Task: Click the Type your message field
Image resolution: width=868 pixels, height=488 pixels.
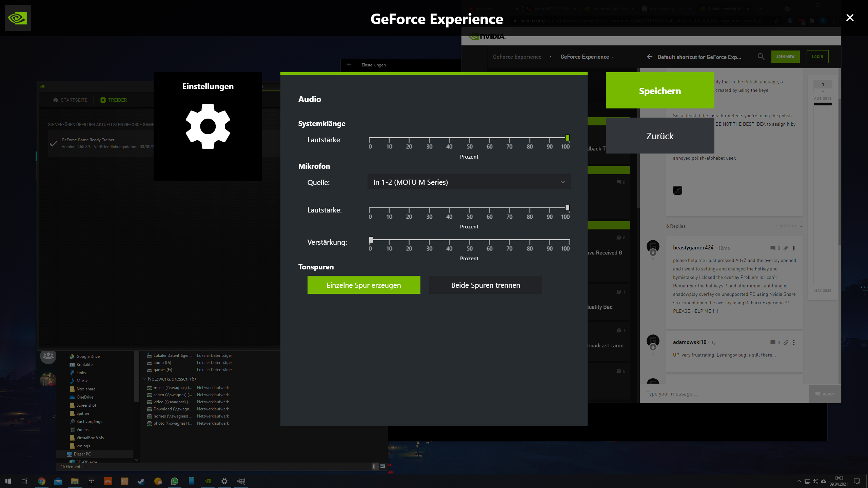Action: [724, 394]
